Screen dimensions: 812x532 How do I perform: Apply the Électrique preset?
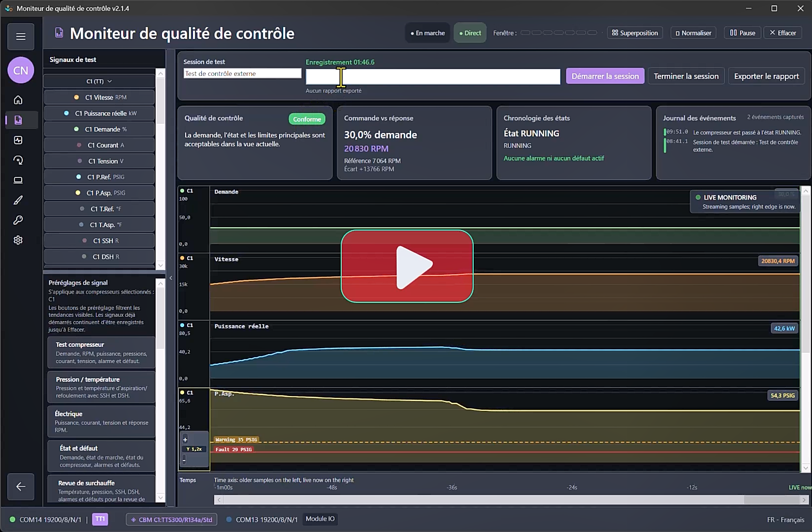pyautogui.click(x=101, y=422)
